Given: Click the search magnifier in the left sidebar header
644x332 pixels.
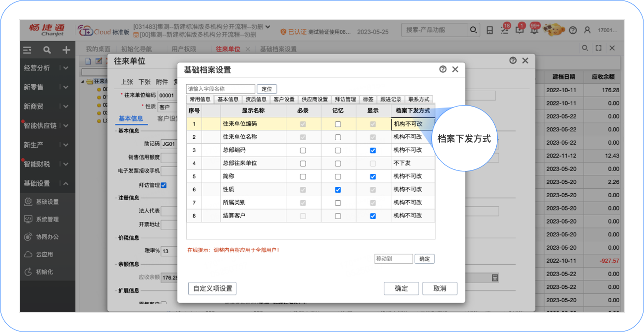Looking at the screenshot, I should [47, 50].
